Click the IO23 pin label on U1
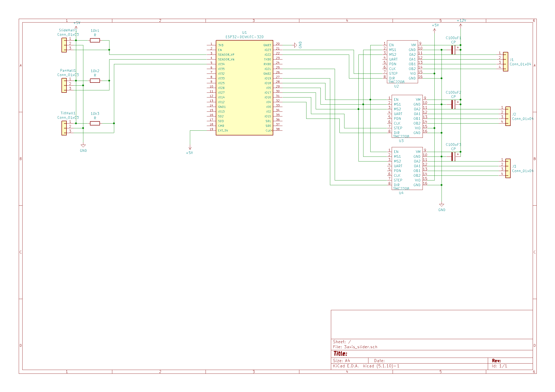 point(268,50)
